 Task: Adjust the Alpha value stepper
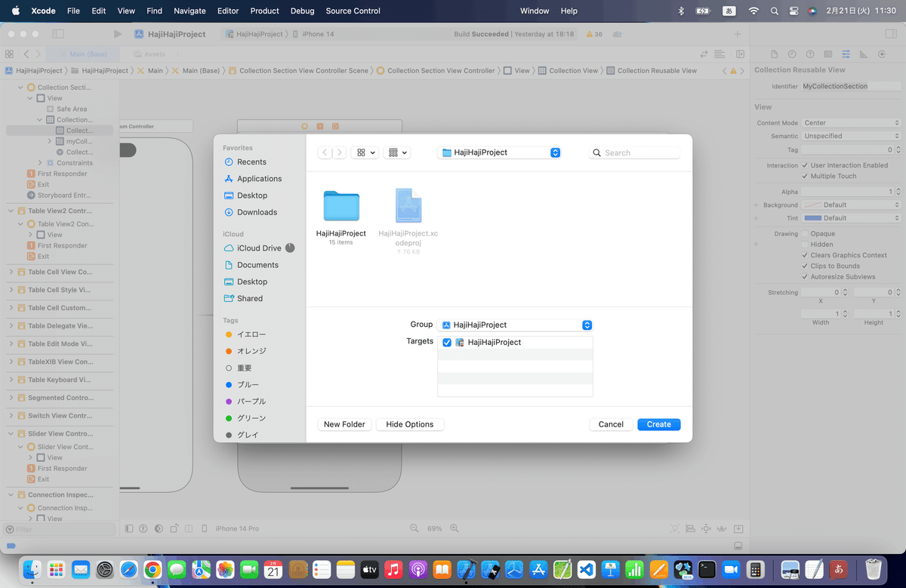point(897,192)
